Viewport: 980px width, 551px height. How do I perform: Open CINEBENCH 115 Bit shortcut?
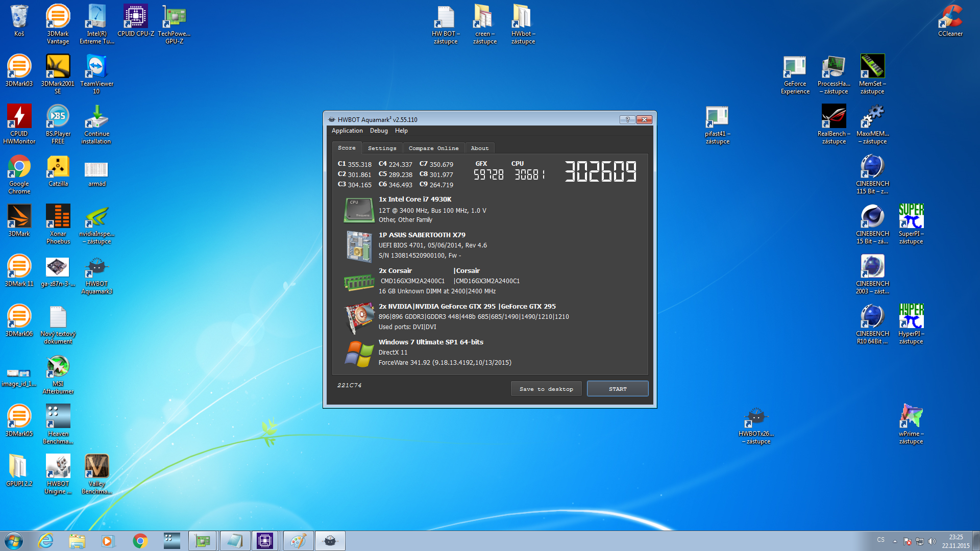872,174
